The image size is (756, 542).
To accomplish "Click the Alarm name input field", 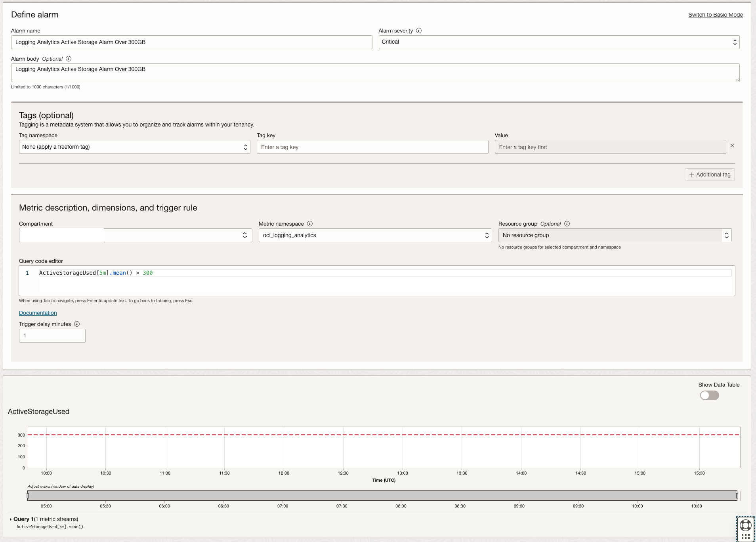I will tap(191, 42).
